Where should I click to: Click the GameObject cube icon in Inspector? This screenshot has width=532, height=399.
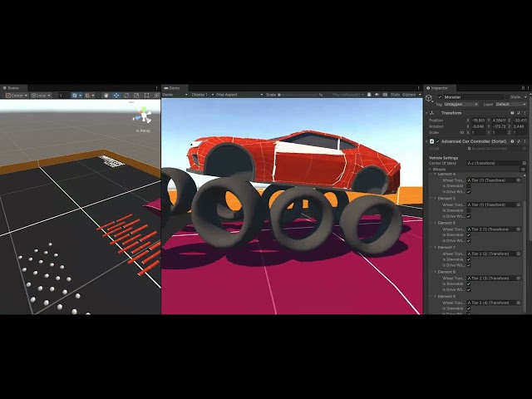point(429,98)
